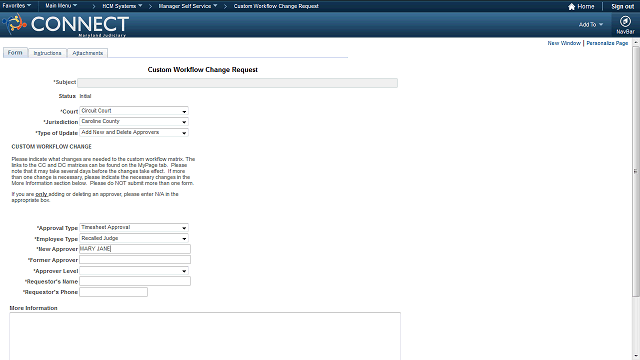Screen dimensions: 640x360
Task: Expand the Type of Update dropdown
Action: coord(134,133)
